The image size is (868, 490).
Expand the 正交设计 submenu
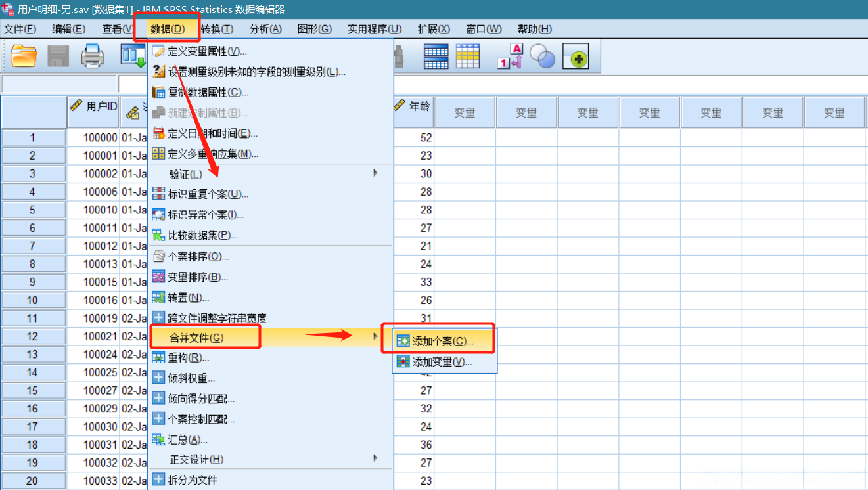tap(271, 459)
